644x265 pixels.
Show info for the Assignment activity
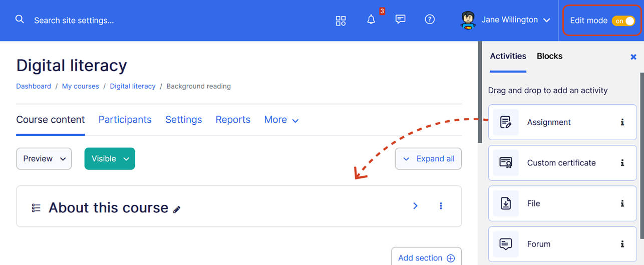(x=622, y=122)
